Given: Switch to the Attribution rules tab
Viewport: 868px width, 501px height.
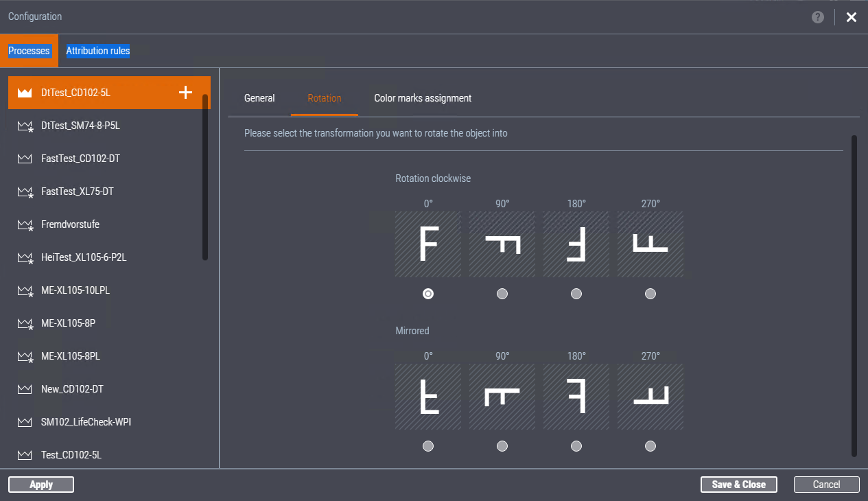Looking at the screenshot, I should [97, 50].
